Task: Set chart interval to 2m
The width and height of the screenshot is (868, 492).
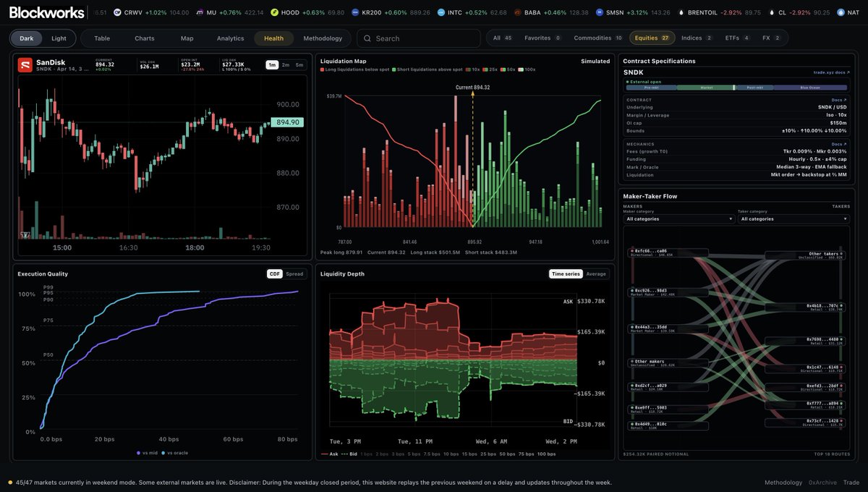Action: click(286, 65)
